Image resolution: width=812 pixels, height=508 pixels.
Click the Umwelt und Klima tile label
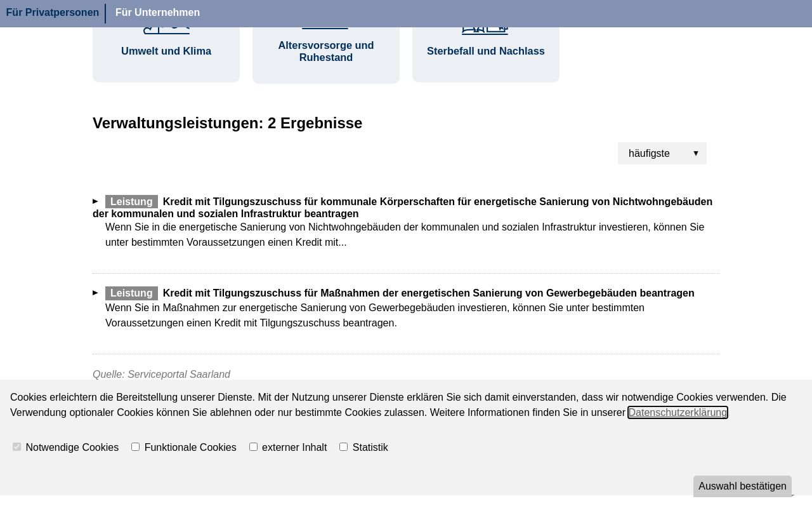pos(166,51)
